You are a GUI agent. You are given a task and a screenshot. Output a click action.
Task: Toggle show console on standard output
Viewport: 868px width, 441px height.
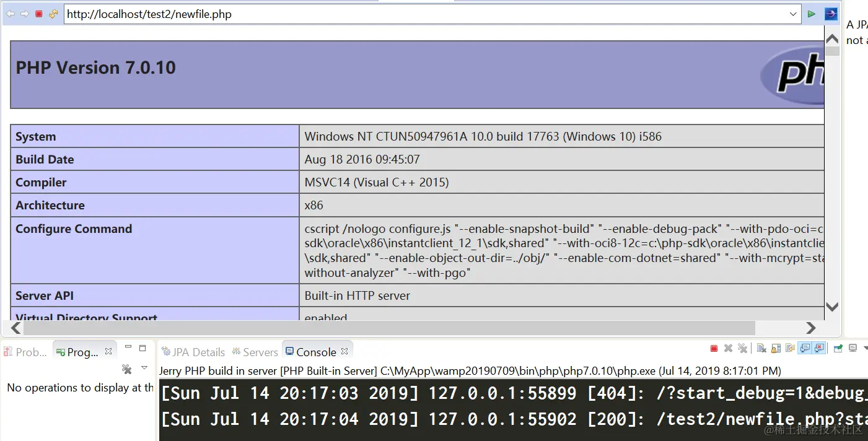(x=804, y=349)
